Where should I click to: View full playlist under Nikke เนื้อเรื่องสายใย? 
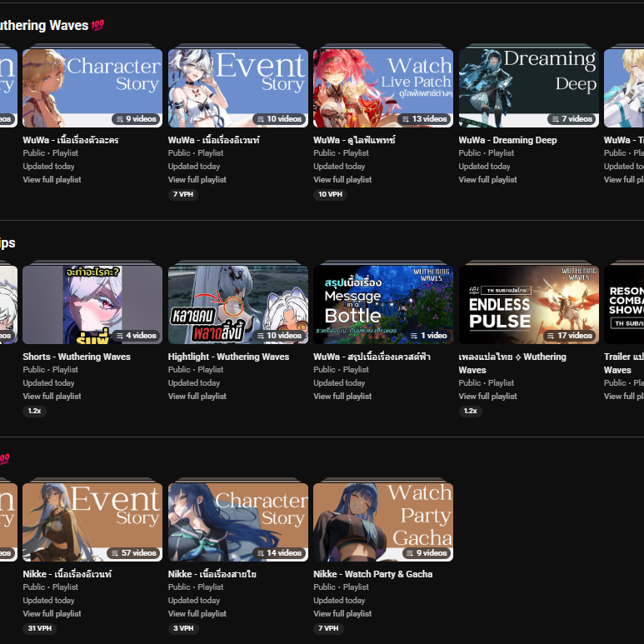[197, 613]
